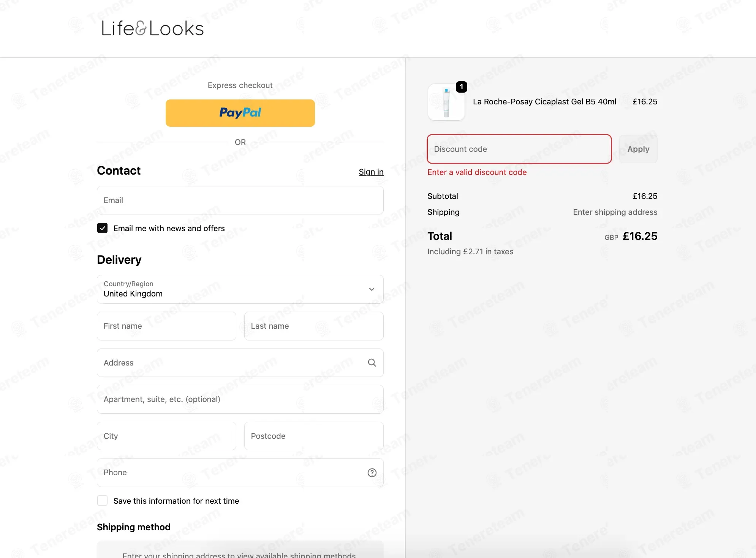Image resolution: width=756 pixels, height=558 pixels.
Task: Follow the Sign in link
Action: click(x=371, y=172)
